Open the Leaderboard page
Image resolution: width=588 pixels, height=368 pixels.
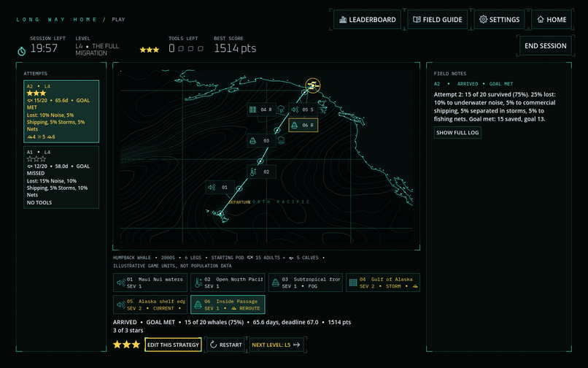coord(367,20)
